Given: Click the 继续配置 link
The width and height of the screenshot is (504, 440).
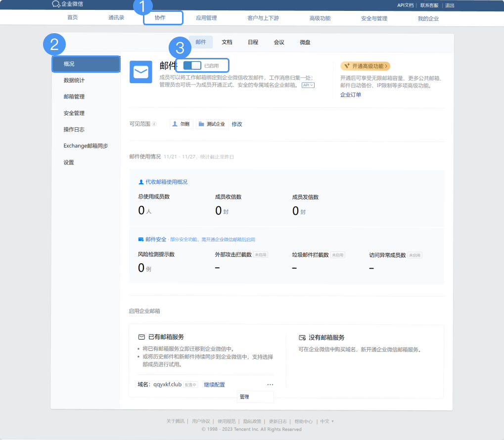Looking at the screenshot, I should pyautogui.click(x=214, y=385).
